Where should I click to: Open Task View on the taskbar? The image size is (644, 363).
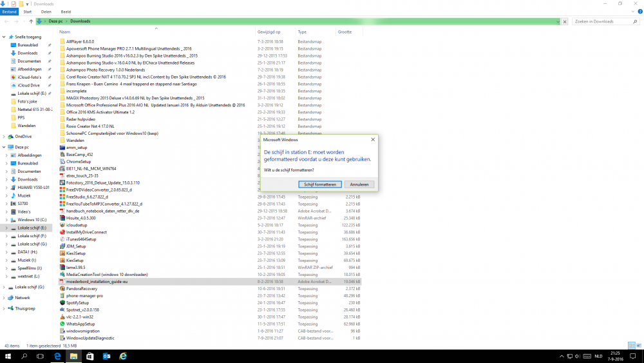pos(40,356)
